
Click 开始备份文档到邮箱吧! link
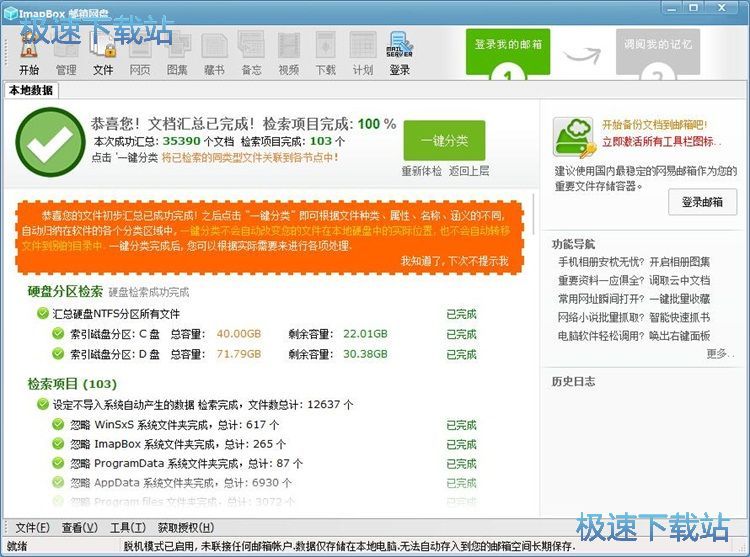coord(654,125)
